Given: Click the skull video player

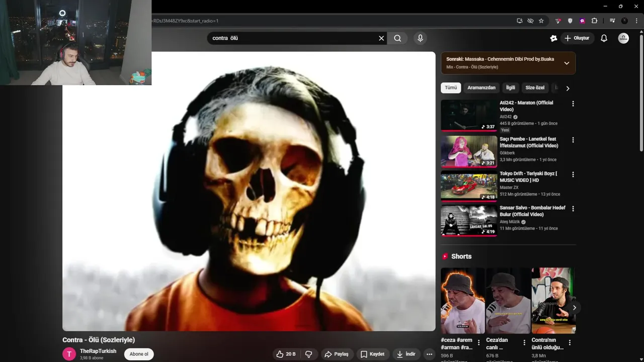Looking at the screenshot, I should click(x=249, y=191).
